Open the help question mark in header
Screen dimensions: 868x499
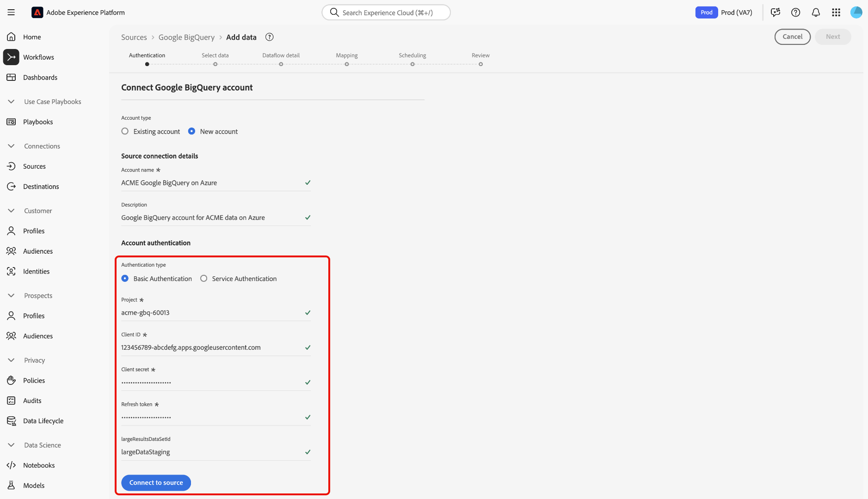796,12
